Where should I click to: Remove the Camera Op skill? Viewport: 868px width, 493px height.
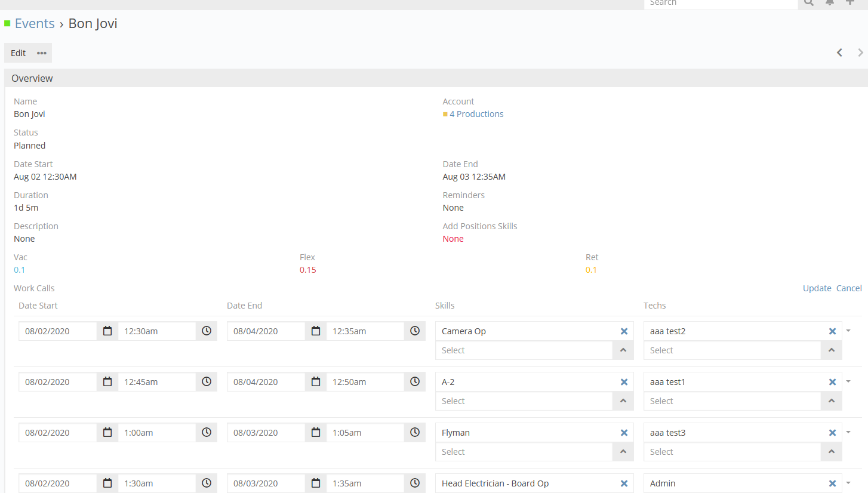tap(624, 331)
